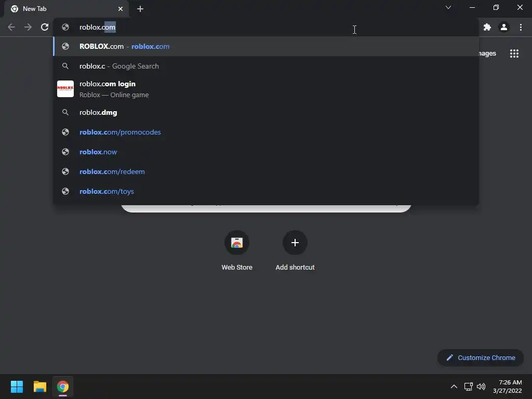Screen dimensions: 532x399
Task: Open the clock showing 7:26 AM
Action: 507,387
